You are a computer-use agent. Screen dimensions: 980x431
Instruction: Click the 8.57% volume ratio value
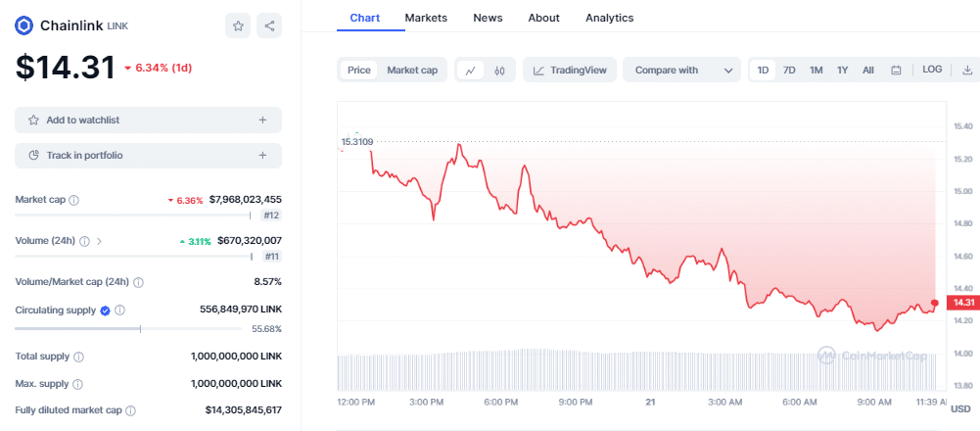[x=267, y=282]
